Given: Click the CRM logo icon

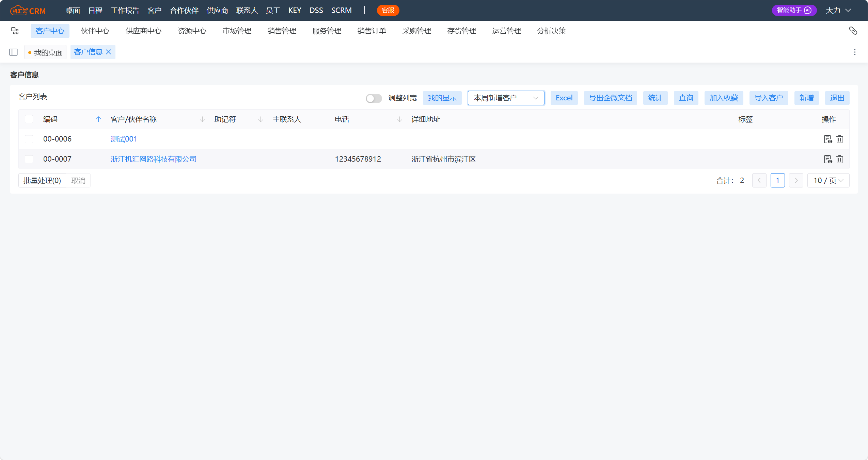Looking at the screenshot, I should point(28,11).
